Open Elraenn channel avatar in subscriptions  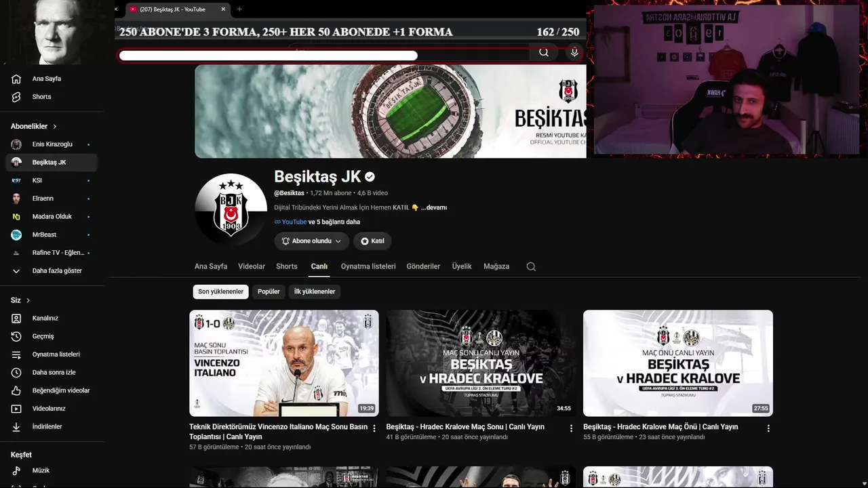(16, 199)
